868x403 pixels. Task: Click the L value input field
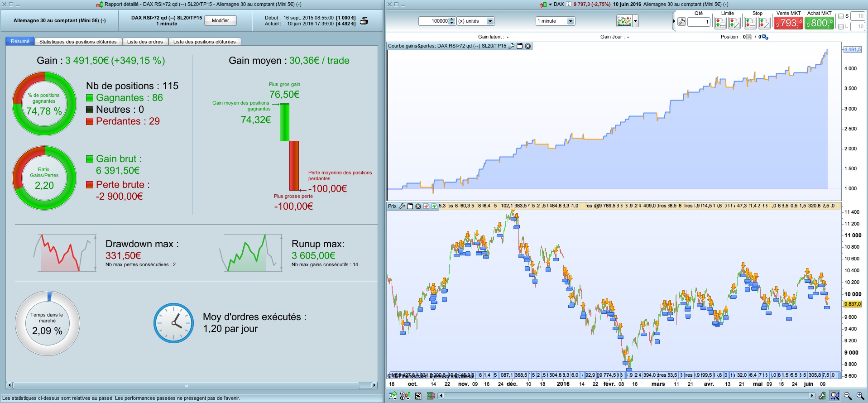858,27
